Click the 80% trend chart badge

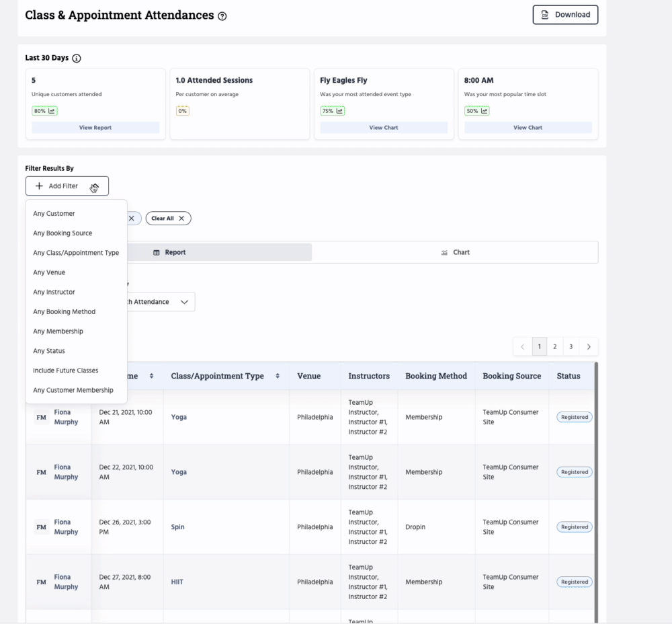[44, 111]
